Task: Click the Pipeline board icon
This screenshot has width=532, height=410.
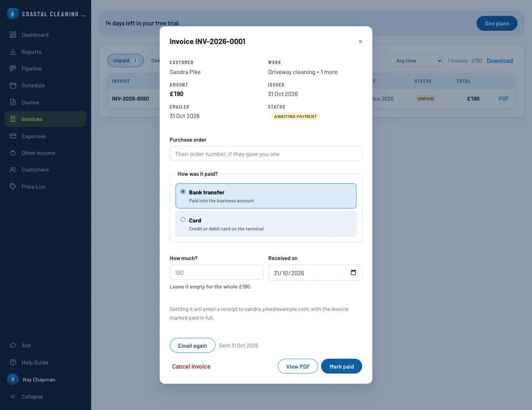Action: click(x=13, y=69)
